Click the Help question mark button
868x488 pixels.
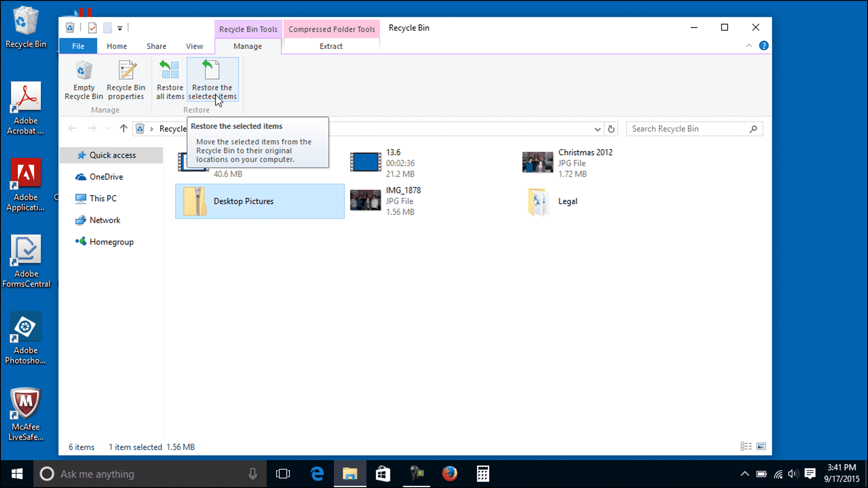(x=764, y=46)
